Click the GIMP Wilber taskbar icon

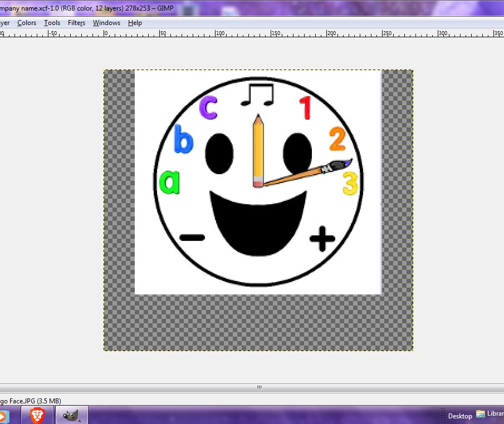coord(72,415)
